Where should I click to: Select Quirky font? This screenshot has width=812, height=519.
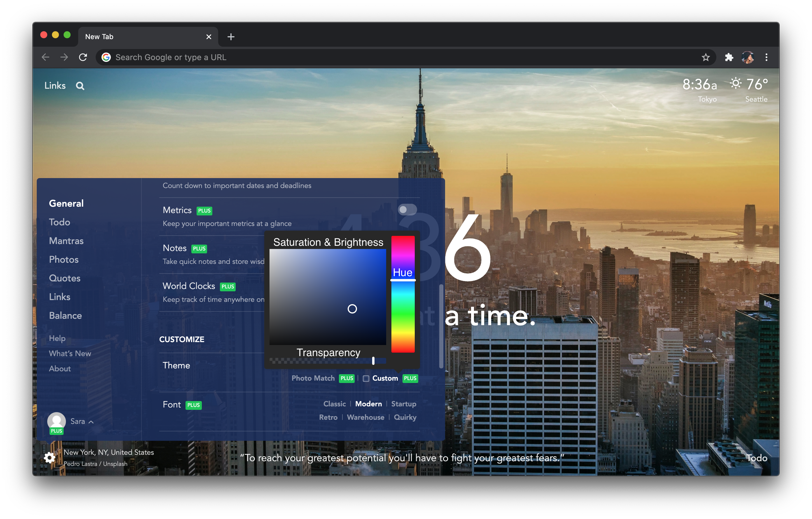405,417
